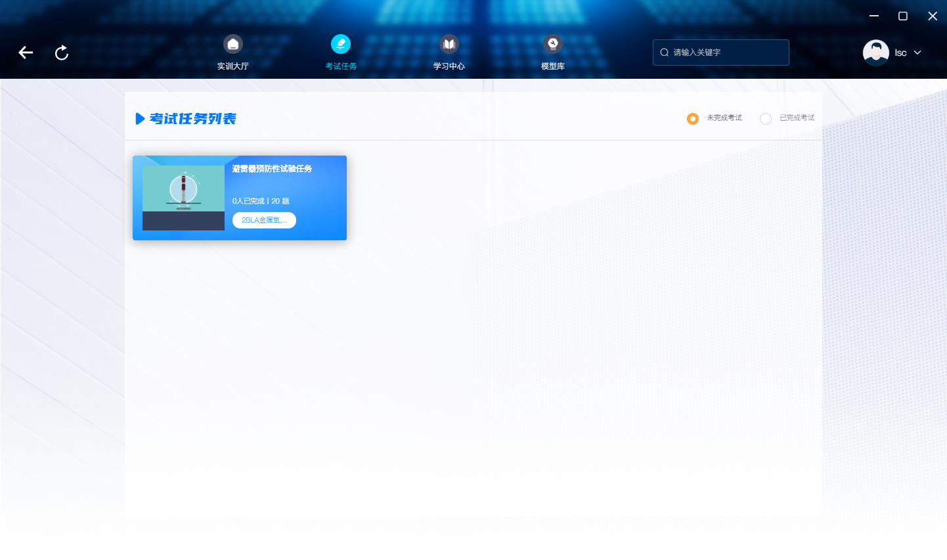Click the user avatar picture
The image size is (947, 560).
pyautogui.click(x=876, y=53)
